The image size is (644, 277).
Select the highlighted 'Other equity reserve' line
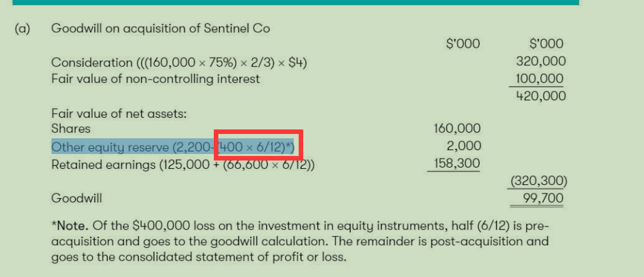(x=173, y=147)
